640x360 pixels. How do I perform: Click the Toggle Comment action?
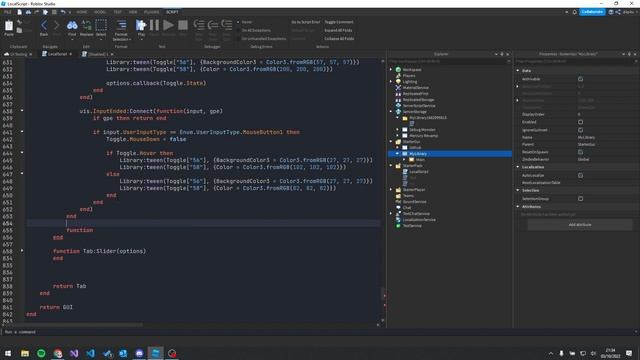pos(339,22)
